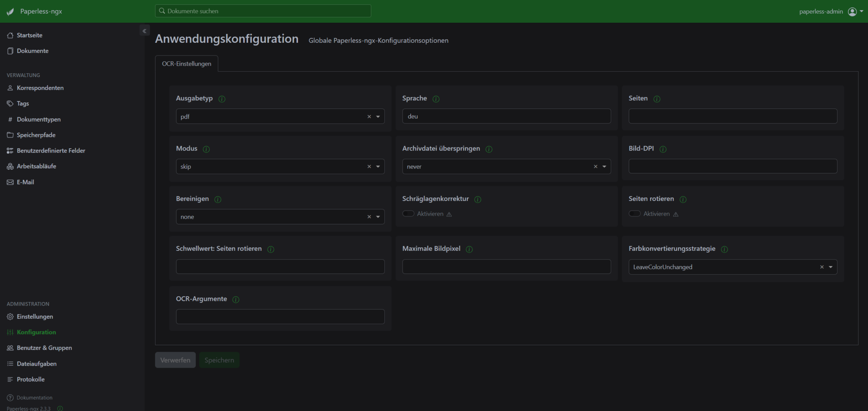Screen dimensions: 868x411
Task: Focus the Dokumente suchen search box
Action: [263, 11]
